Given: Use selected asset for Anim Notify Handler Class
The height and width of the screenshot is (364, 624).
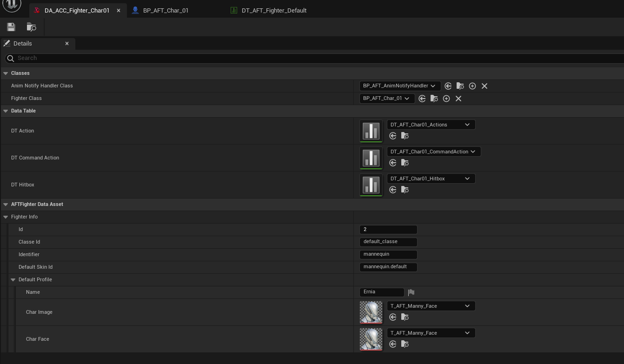Looking at the screenshot, I should click(x=448, y=86).
